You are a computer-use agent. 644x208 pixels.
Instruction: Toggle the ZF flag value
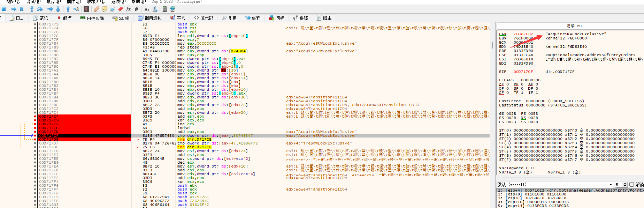[x=507, y=84]
